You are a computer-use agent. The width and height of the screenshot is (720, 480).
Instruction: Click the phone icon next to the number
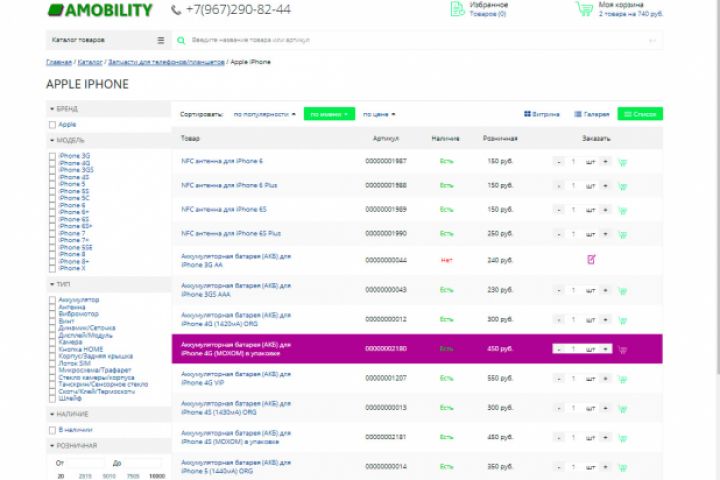[x=176, y=10]
